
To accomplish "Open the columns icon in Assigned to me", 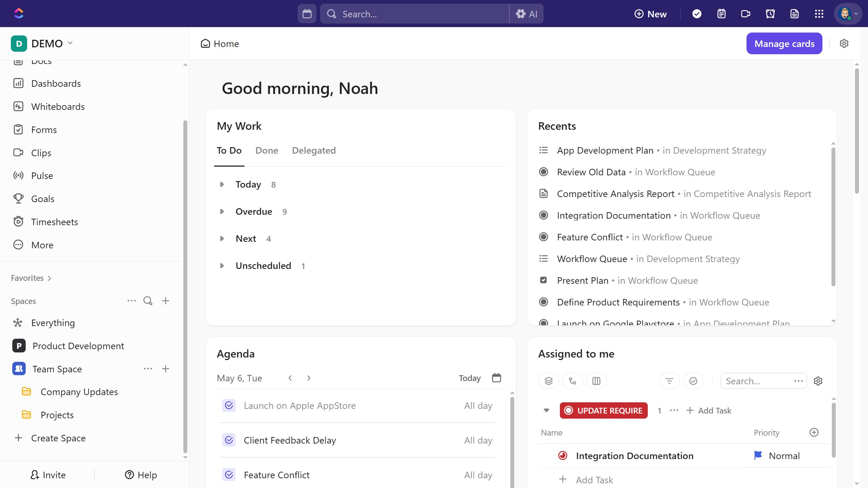I will (x=596, y=381).
